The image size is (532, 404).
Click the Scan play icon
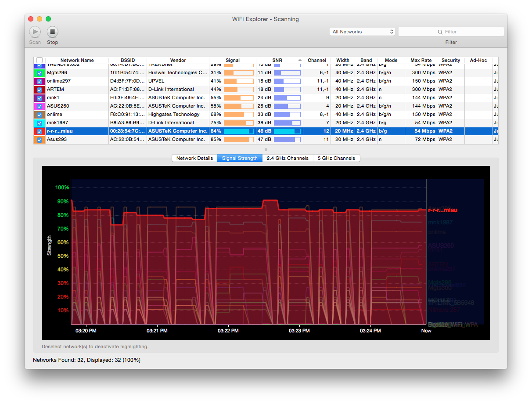point(35,32)
